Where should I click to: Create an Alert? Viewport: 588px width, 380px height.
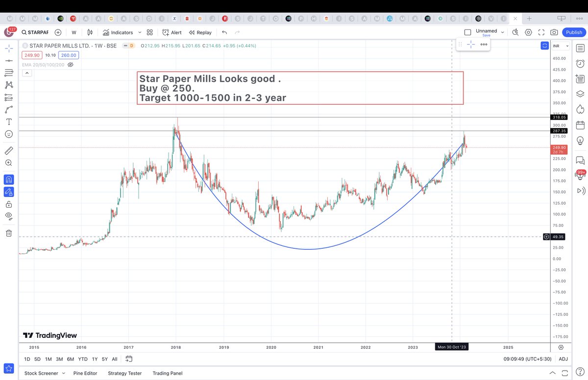tap(172, 32)
